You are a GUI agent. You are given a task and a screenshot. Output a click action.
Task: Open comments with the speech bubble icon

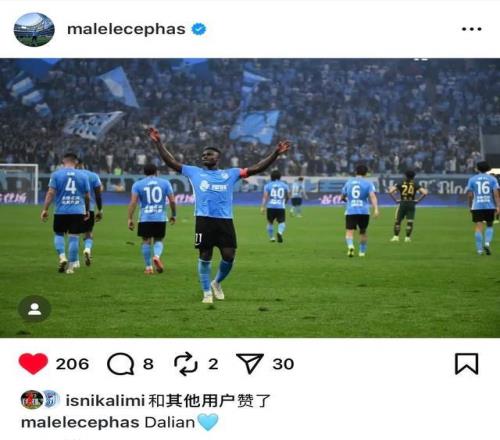[x=121, y=364]
